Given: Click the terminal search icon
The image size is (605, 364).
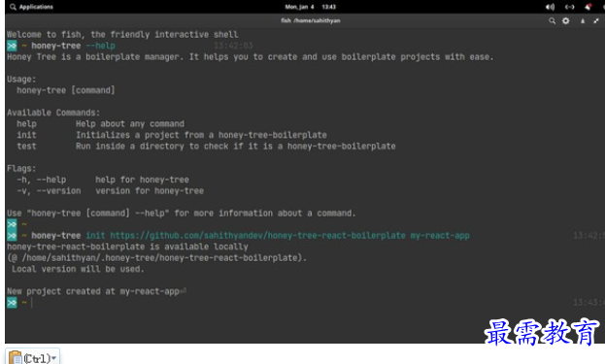Looking at the screenshot, I should (553, 20).
